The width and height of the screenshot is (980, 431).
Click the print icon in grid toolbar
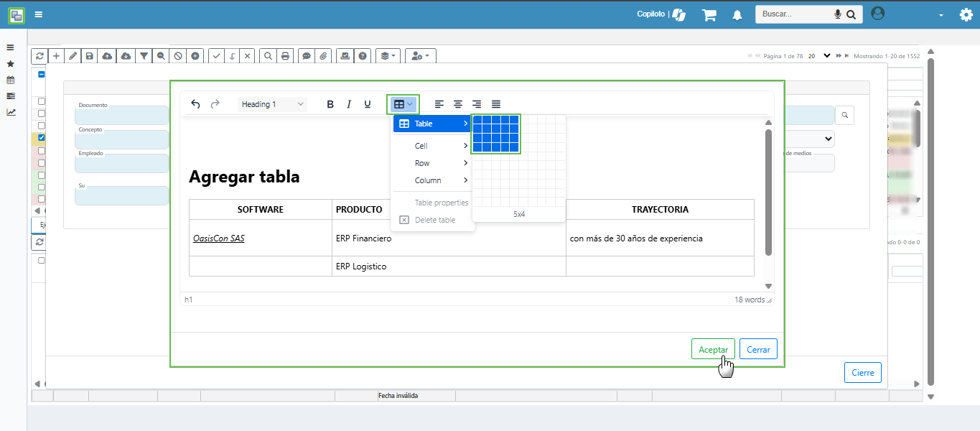286,56
